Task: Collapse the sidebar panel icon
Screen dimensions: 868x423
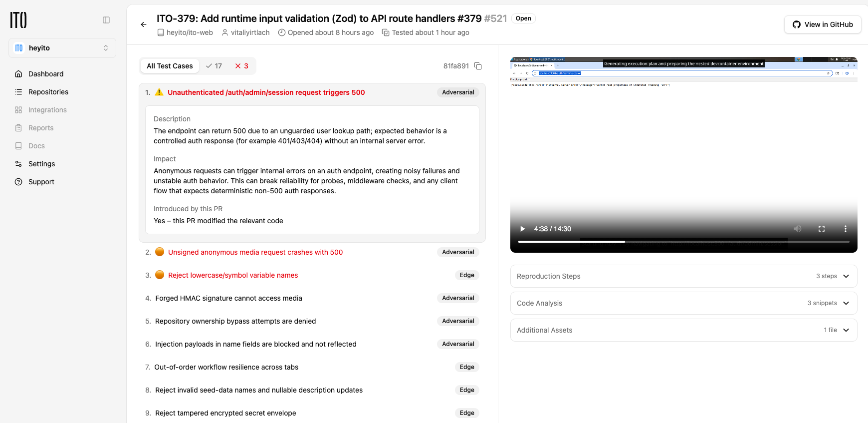Action: click(x=106, y=20)
